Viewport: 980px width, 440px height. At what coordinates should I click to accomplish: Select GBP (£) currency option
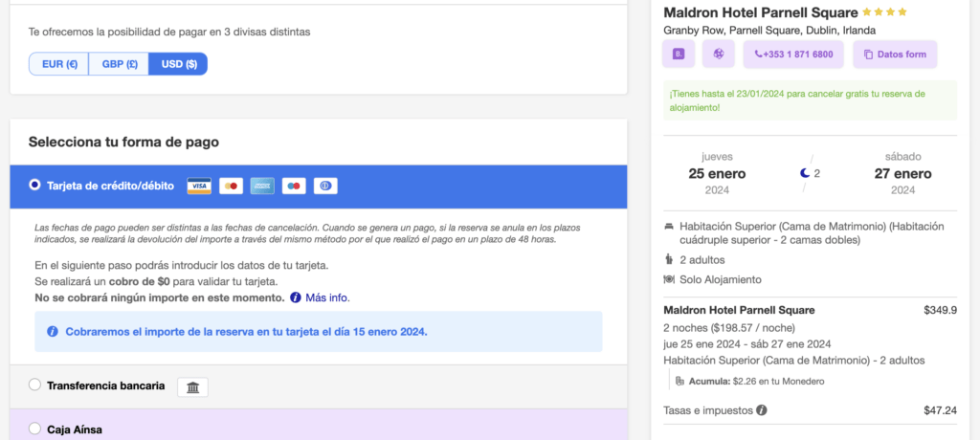click(x=119, y=64)
